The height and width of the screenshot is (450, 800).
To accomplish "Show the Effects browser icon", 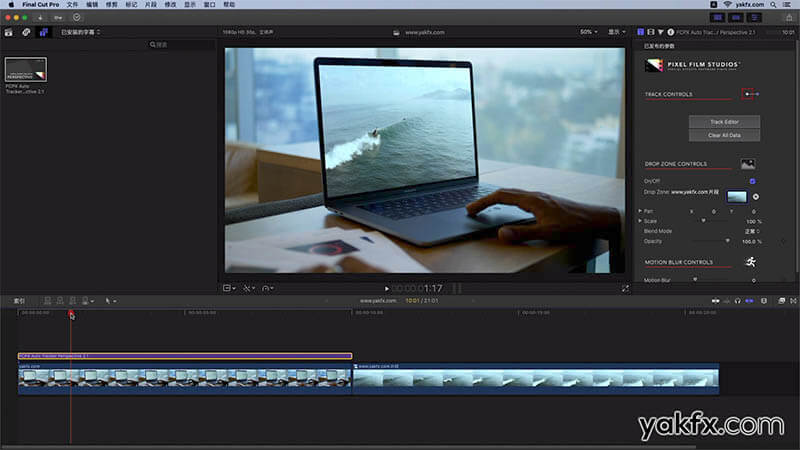I will click(781, 301).
